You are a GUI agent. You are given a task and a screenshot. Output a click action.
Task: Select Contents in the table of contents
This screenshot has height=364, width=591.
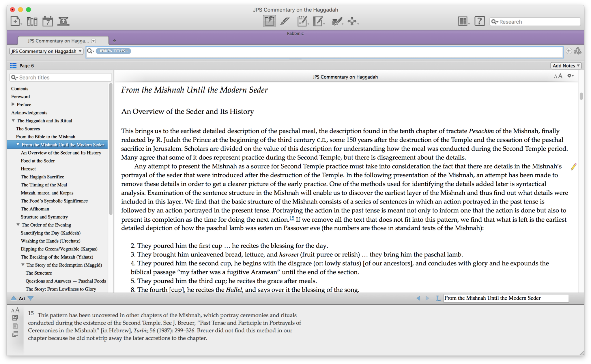point(20,88)
